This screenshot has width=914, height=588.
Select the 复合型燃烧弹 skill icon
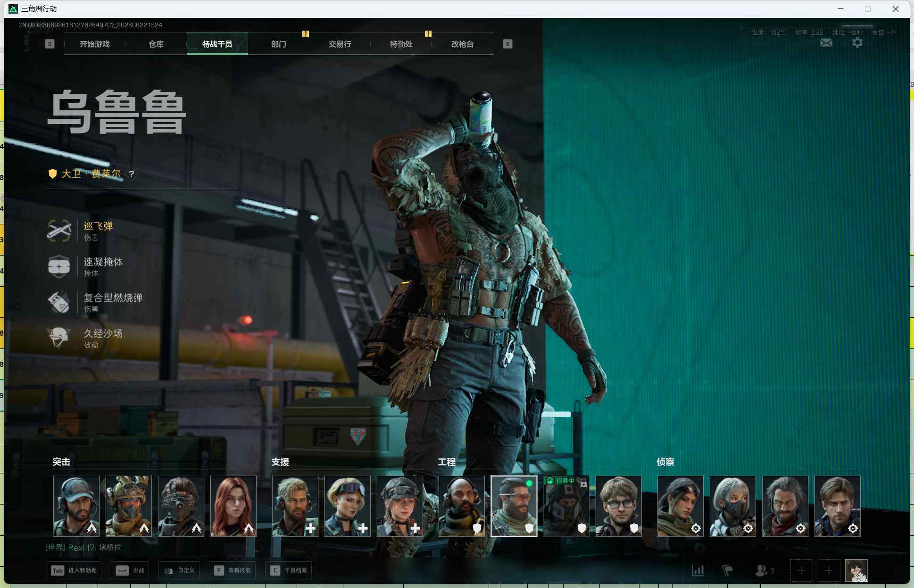coord(59,302)
